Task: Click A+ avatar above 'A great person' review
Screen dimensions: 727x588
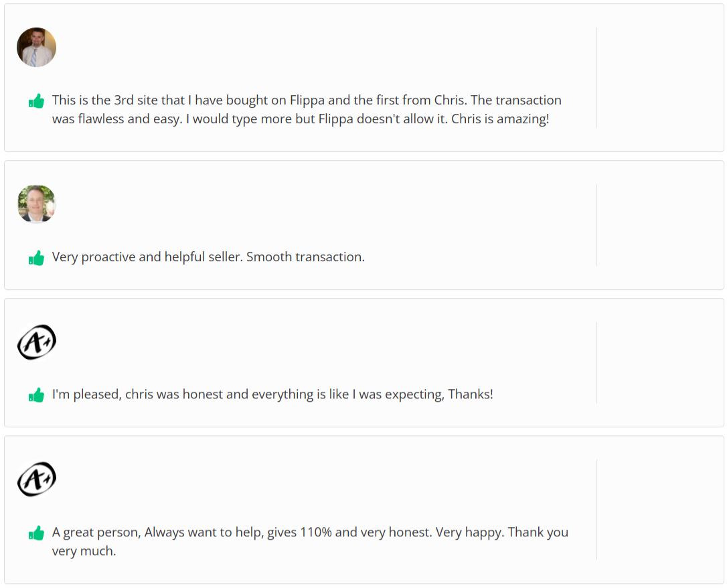Action: (x=36, y=480)
